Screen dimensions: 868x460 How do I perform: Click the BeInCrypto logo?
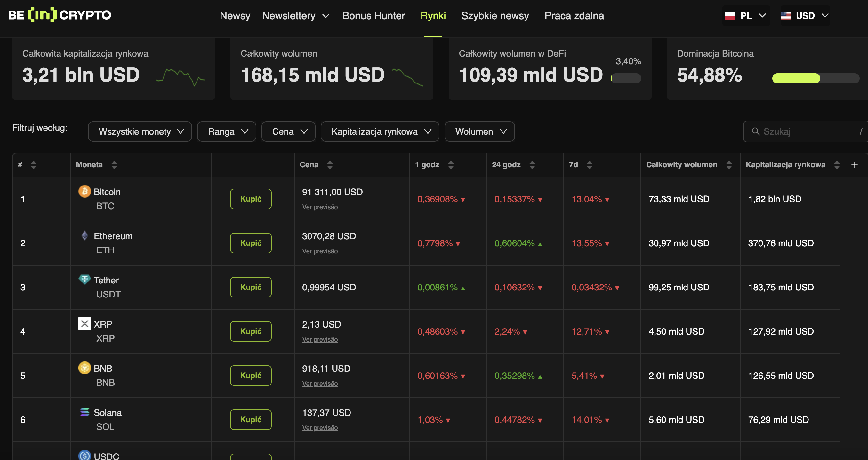[x=60, y=15]
